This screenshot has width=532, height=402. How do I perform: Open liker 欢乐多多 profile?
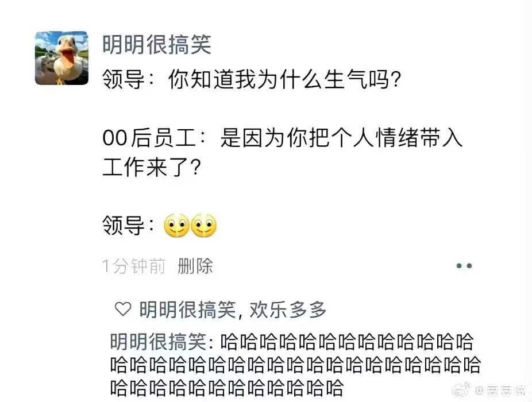[x=288, y=310]
